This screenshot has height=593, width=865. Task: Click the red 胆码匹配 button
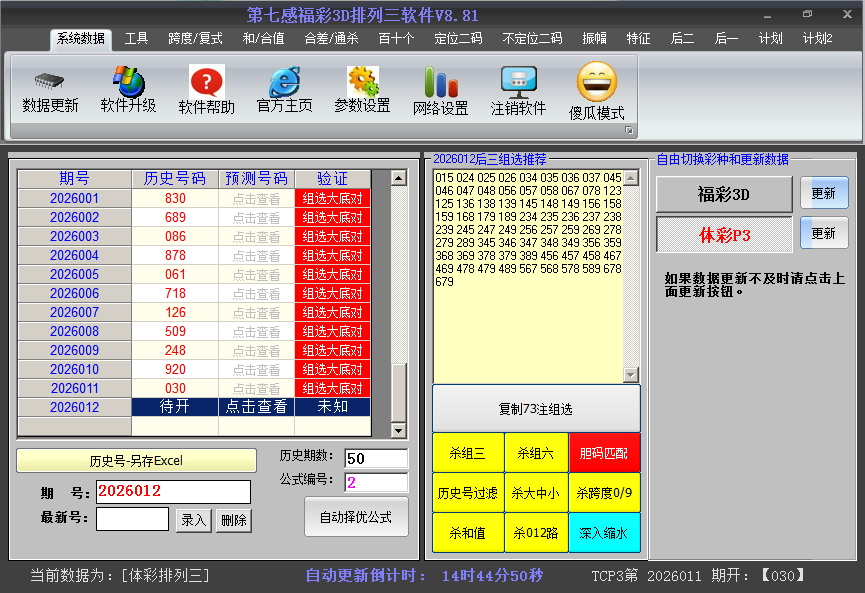tap(604, 453)
